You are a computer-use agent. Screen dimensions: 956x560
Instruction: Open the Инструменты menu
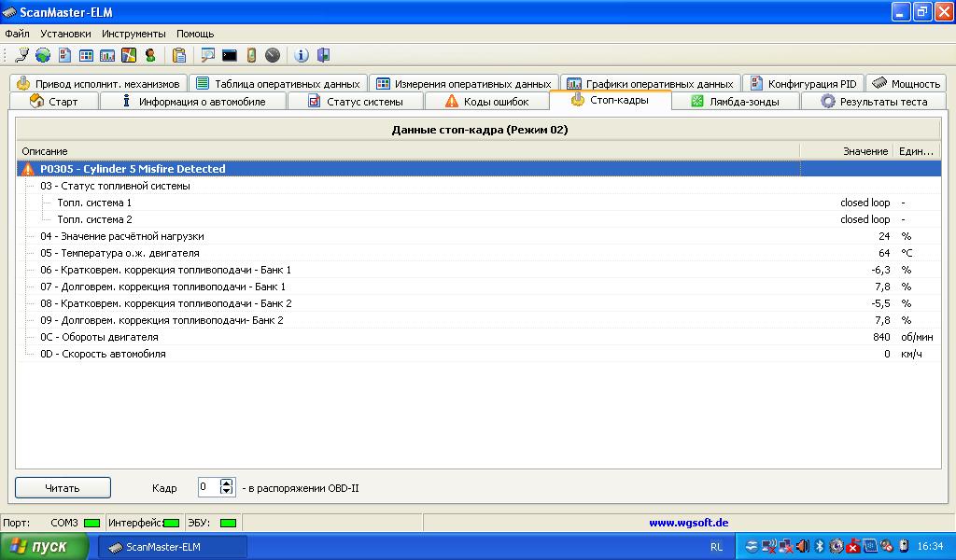click(x=134, y=34)
